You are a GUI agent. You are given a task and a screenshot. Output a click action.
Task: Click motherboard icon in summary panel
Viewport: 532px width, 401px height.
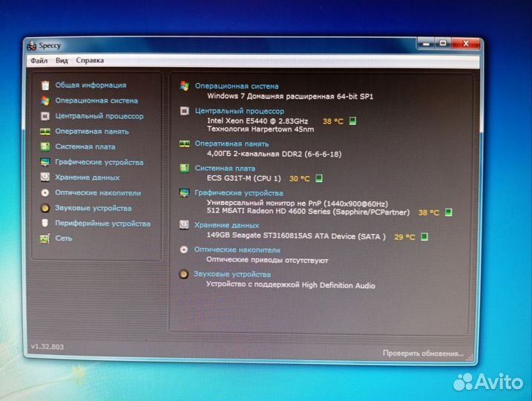click(x=184, y=168)
